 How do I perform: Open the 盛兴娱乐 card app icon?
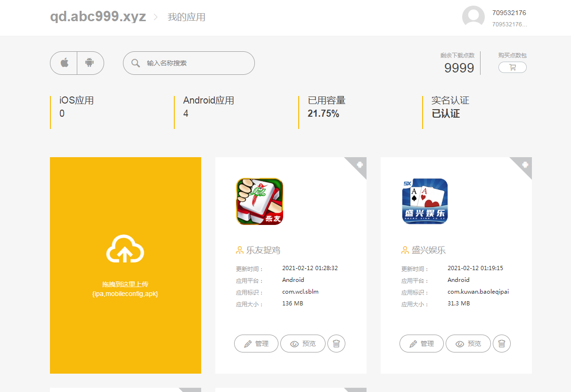424,201
